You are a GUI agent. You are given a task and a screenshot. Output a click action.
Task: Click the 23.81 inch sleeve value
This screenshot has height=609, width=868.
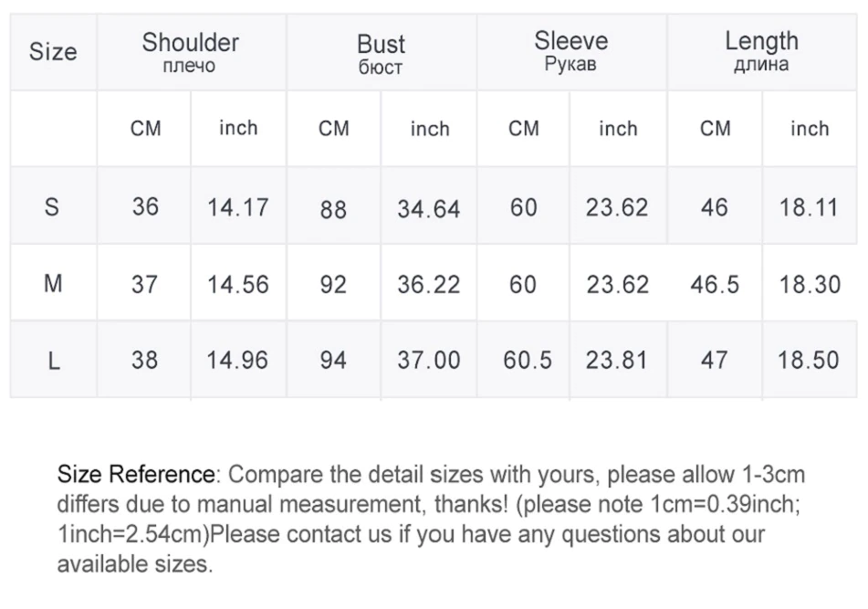(x=617, y=361)
